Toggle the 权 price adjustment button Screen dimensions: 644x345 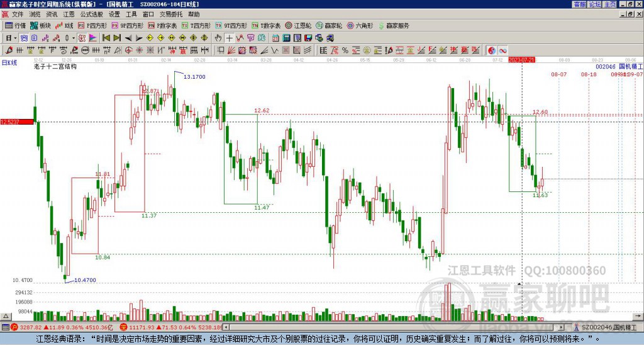82,38
